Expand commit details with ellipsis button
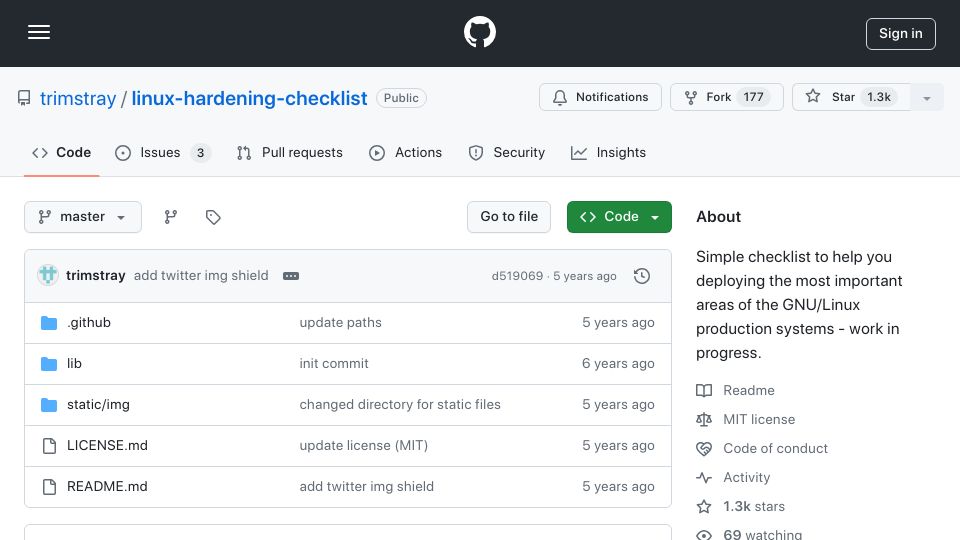Image resolution: width=960 pixels, height=540 pixels. coord(291,276)
